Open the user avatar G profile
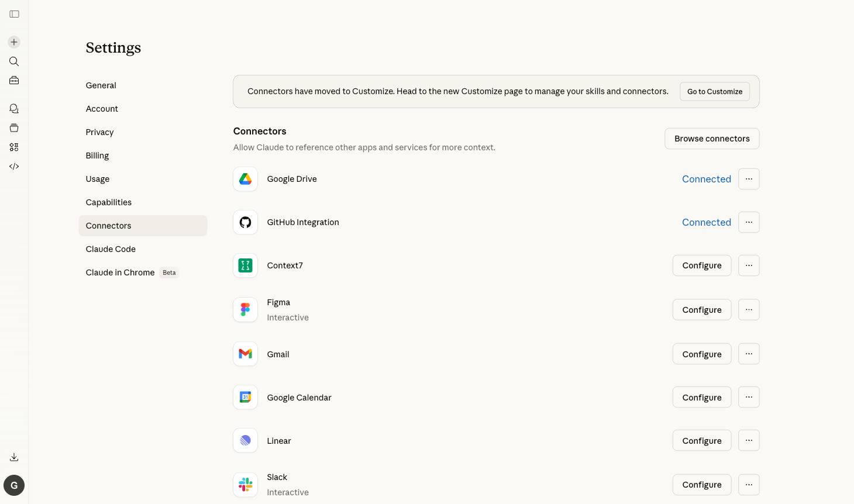Viewport: 854px width, 504px height. pos(14,485)
